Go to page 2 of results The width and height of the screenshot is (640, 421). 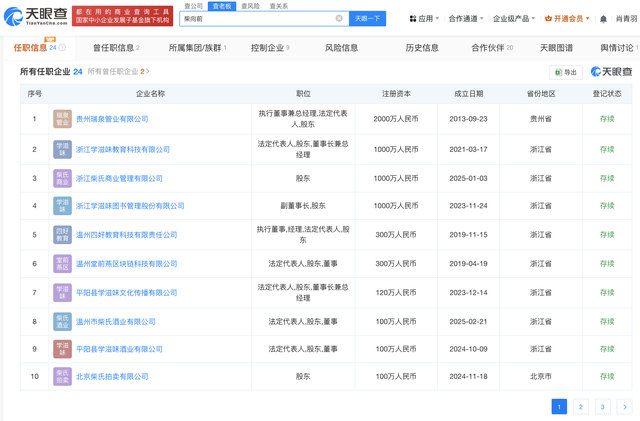click(581, 406)
